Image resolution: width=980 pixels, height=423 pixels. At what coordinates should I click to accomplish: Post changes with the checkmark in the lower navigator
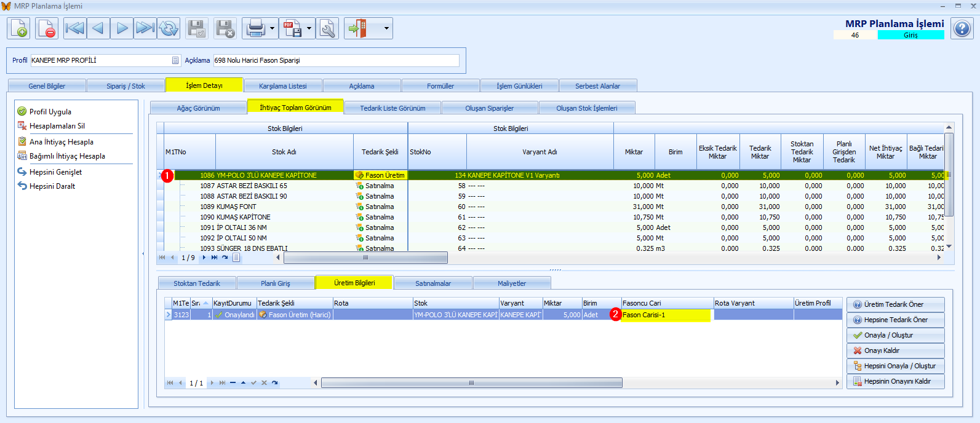(x=253, y=382)
